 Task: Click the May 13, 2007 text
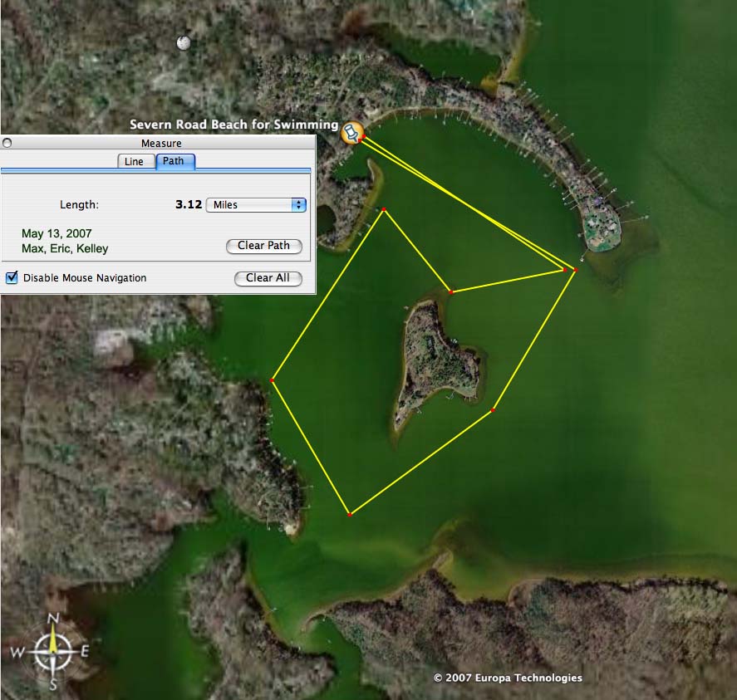[x=57, y=233]
